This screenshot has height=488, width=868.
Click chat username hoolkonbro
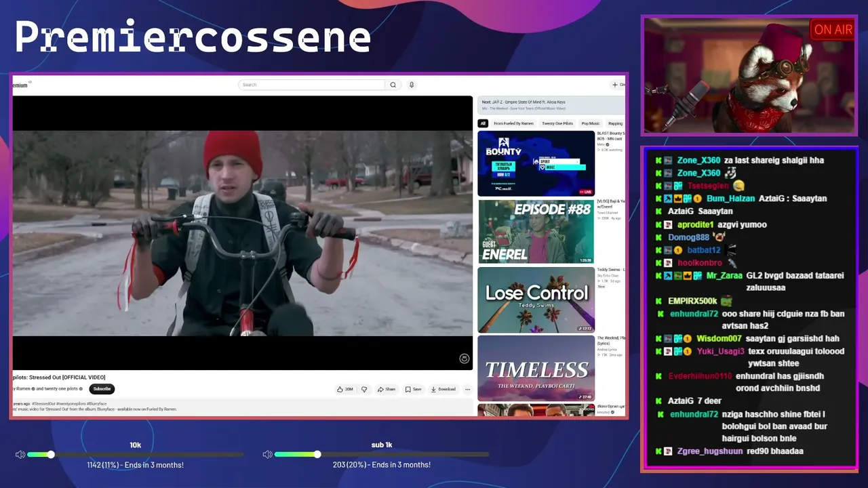coord(699,263)
